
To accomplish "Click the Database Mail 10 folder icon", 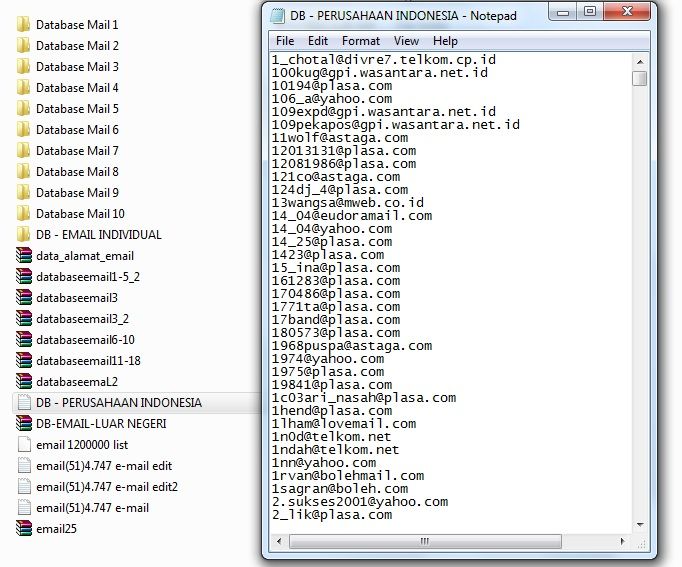I will 24,213.
